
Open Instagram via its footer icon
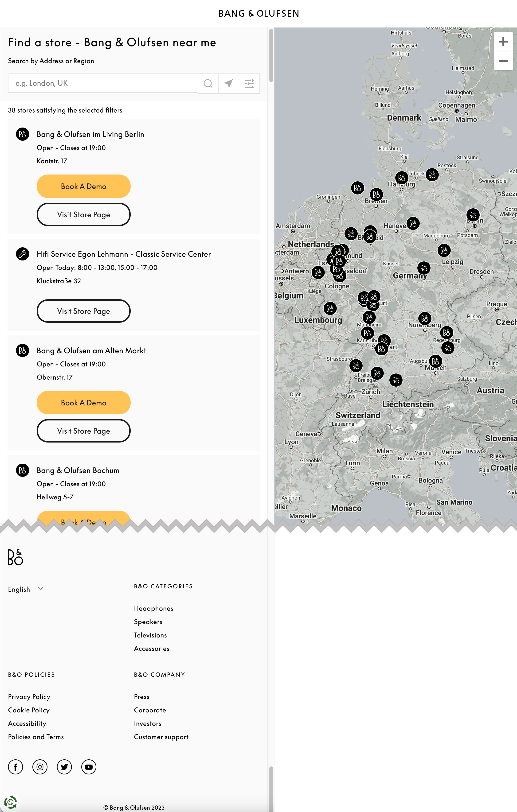pyautogui.click(x=40, y=767)
